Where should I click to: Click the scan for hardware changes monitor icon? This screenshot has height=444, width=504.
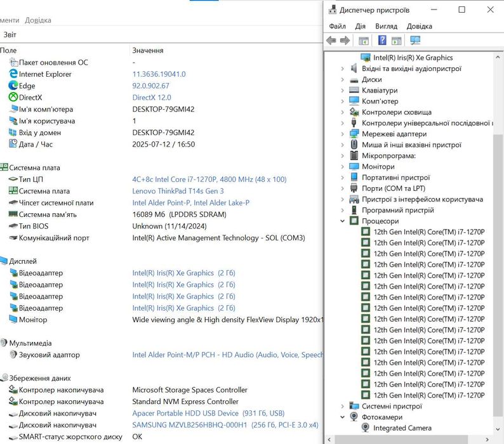[x=415, y=40]
